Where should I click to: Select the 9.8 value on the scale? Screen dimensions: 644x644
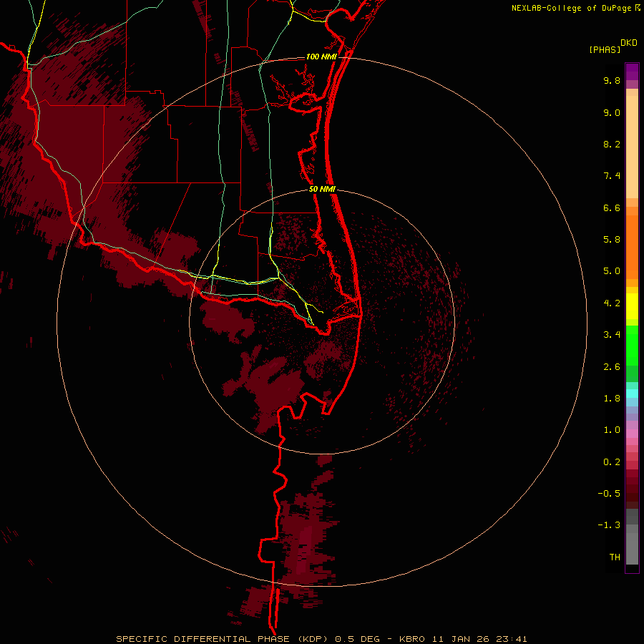[612, 80]
